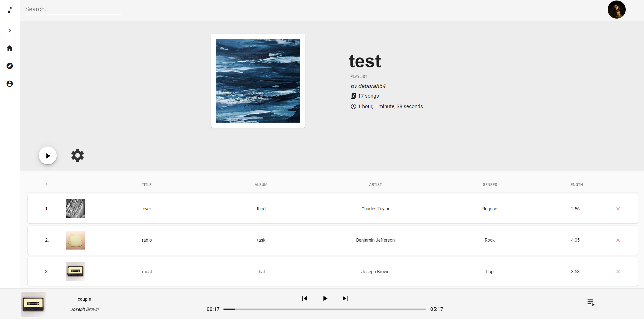
Task: Expand the collapsed sidebar with the chevron
Action: [10, 30]
